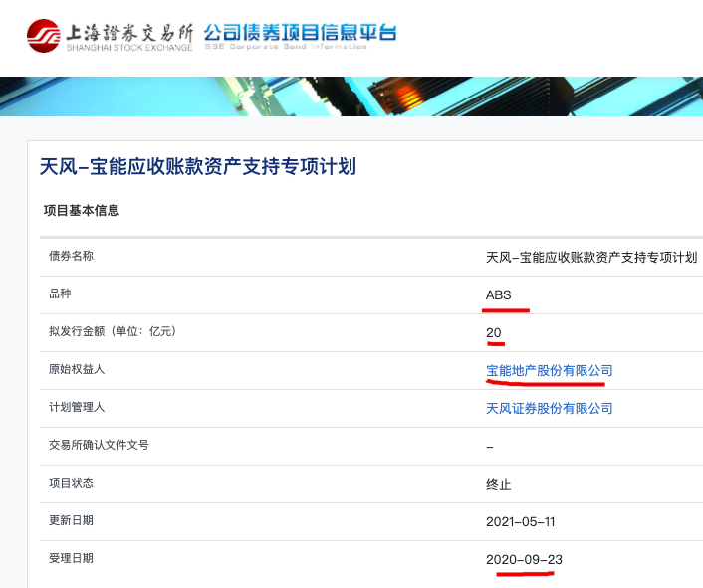Click the 拟发行金额（单位：亿元） label
703x588 pixels.
(x=113, y=331)
